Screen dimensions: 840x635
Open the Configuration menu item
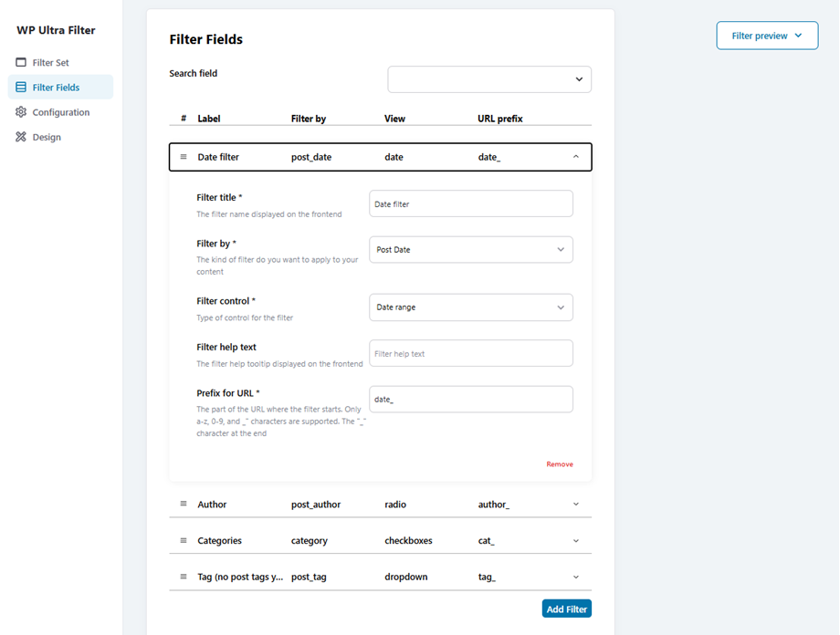click(61, 112)
